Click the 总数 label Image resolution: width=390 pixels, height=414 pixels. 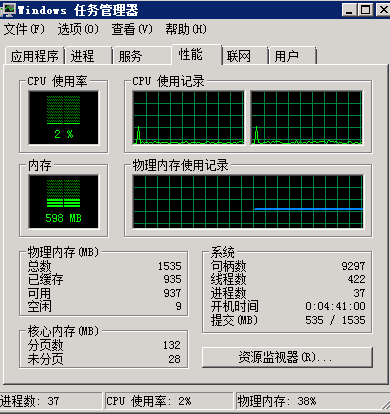point(39,266)
